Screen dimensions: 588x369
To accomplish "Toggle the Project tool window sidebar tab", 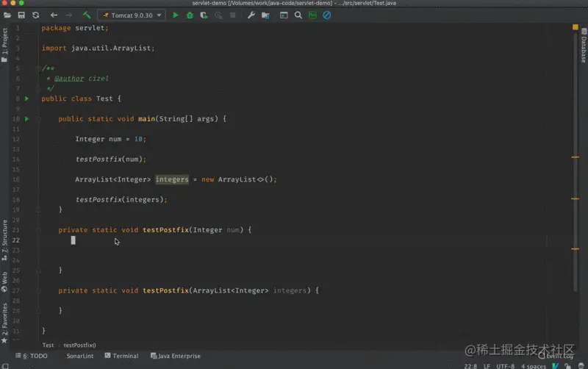I will [x=4, y=44].
